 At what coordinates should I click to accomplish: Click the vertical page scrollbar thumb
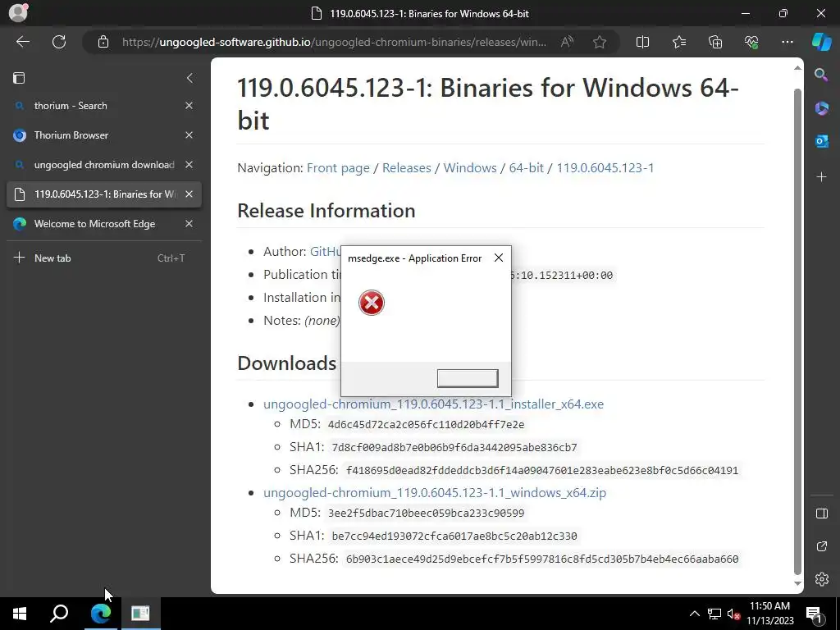coord(797,331)
